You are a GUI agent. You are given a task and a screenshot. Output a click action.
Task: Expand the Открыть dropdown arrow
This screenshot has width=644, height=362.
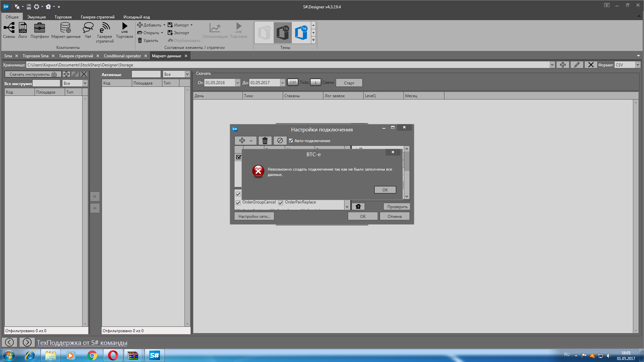pyautogui.click(x=162, y=33)
